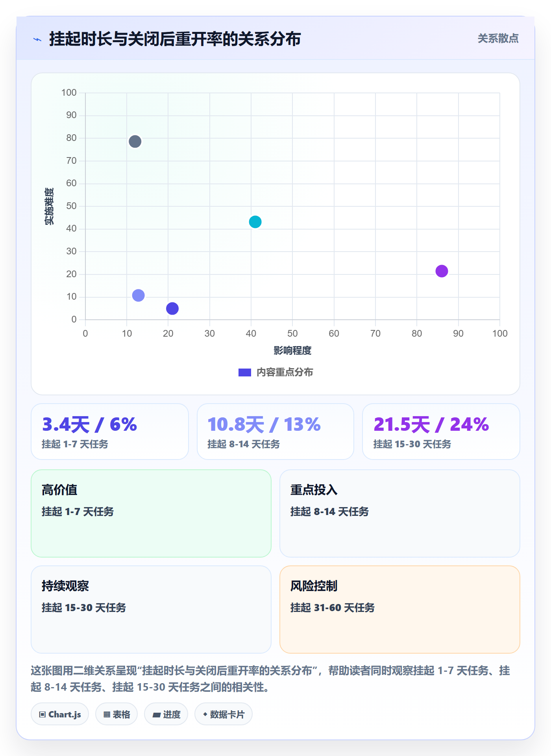
Task: Click the 实施难度 y-axis title
Action: click(49, 206)
